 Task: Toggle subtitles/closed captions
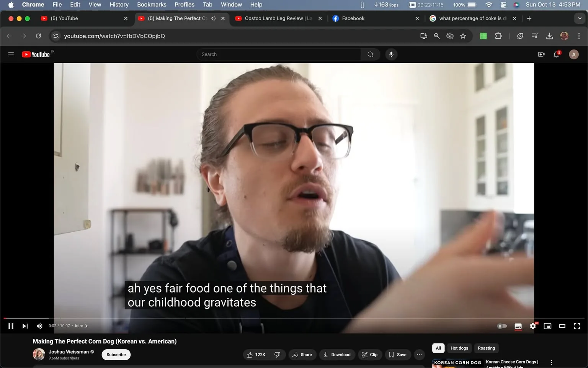(518, 326)
